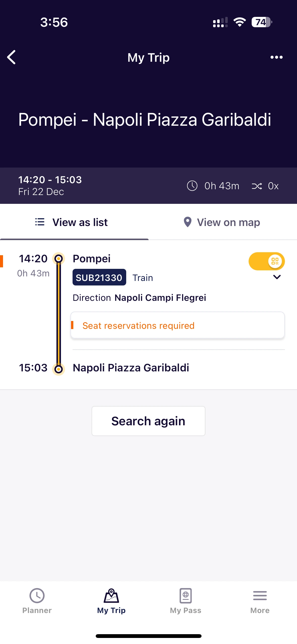Image resolution: width=297 pixels, height=644 pixels.
Task: Tap the list icon beside View as list
Action: (x=40, y=222)
